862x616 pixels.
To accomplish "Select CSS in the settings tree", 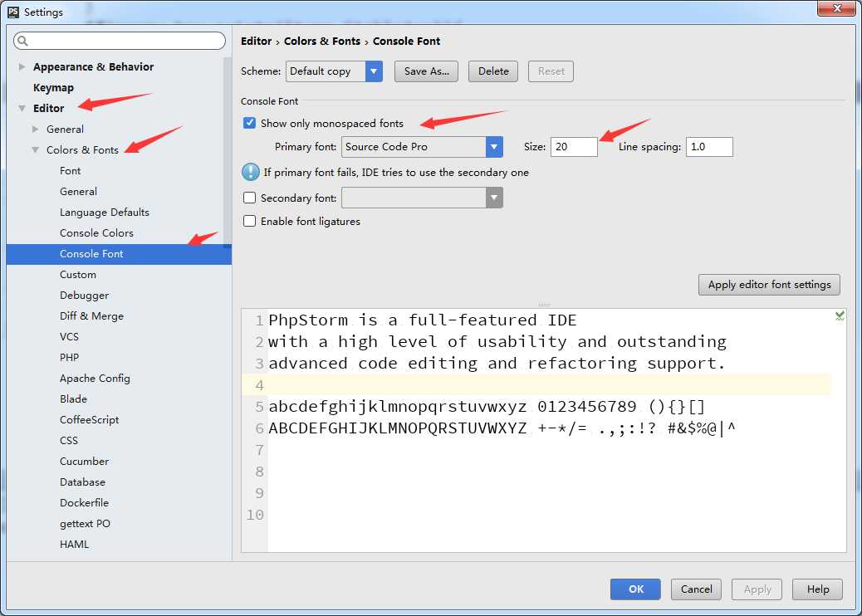I will tap(69, 441).
